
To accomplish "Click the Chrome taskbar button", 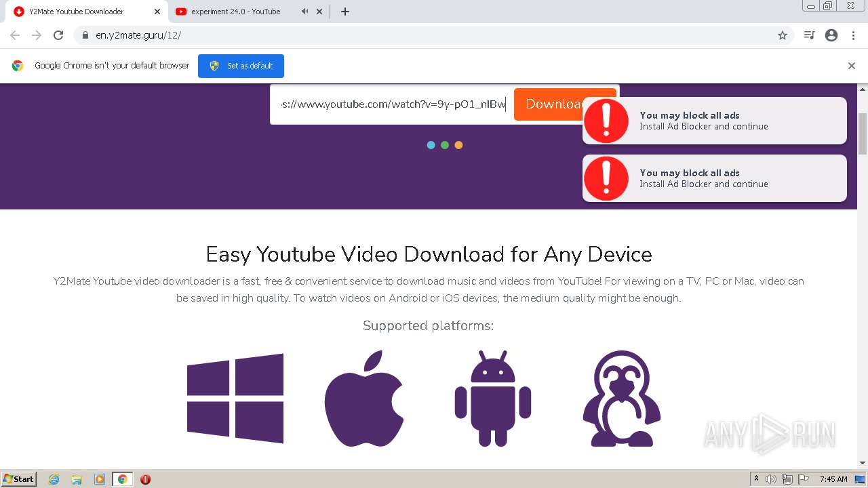I will (122, 479).
